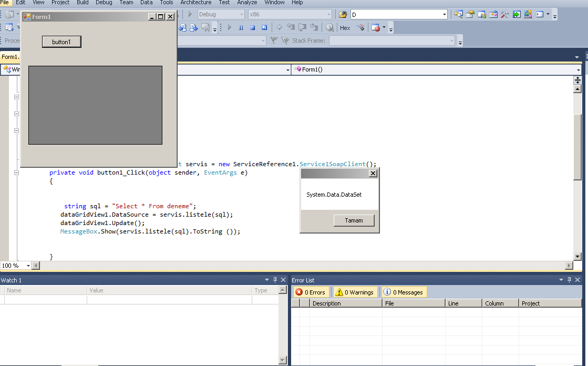Click the double flag icon before Stack Frame
Image resolution: width=588 pixels, height=366 pixels.
(x=285, y=40)
